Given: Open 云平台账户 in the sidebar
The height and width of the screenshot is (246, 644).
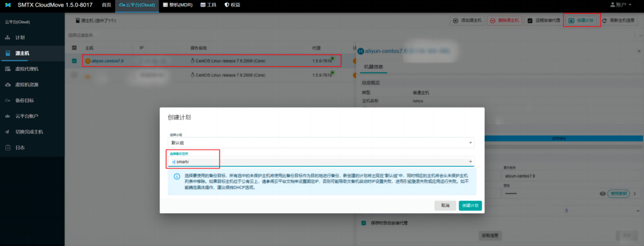Looking at the screenshot, I should pos(32,116).
